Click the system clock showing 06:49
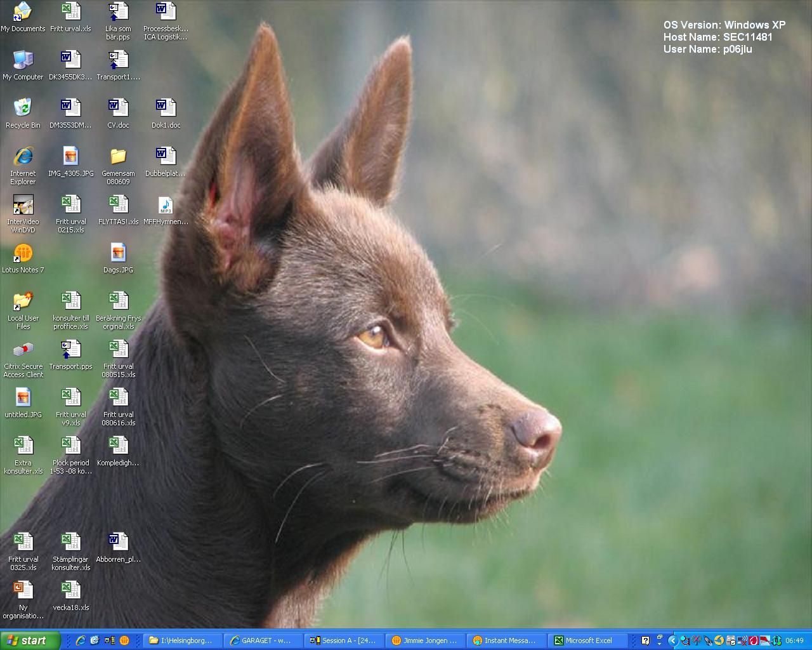The height and width of the screenshot is (650, 812). click(794, 640)
